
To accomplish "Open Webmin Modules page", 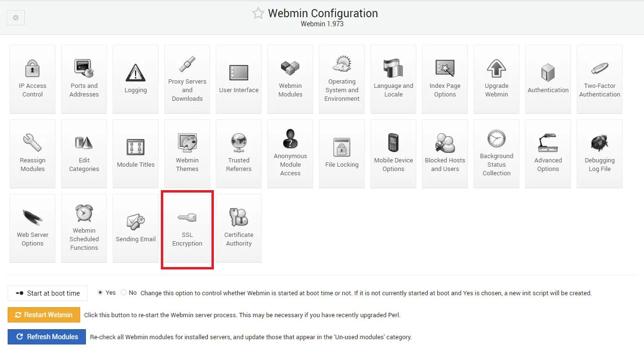I will click(x=290, y=79).
